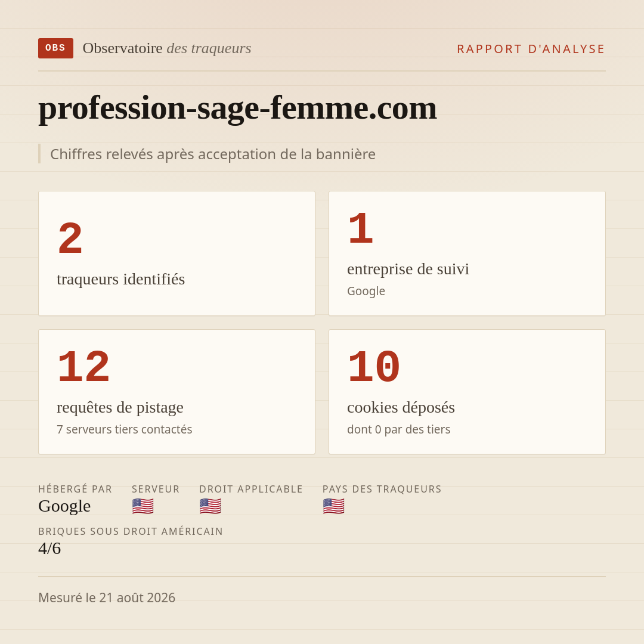644x644 pixels.
Task: Click the US flag under Serveur
Action: pos(143,506)
